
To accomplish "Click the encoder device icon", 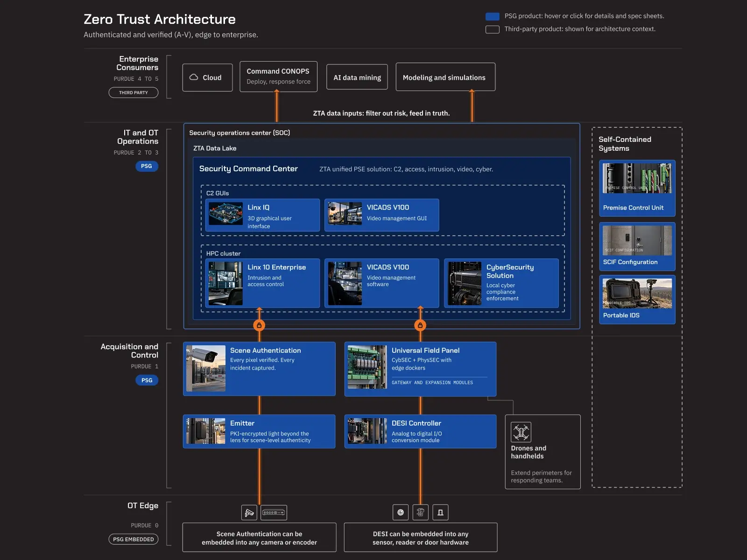I will click(274, 512).
